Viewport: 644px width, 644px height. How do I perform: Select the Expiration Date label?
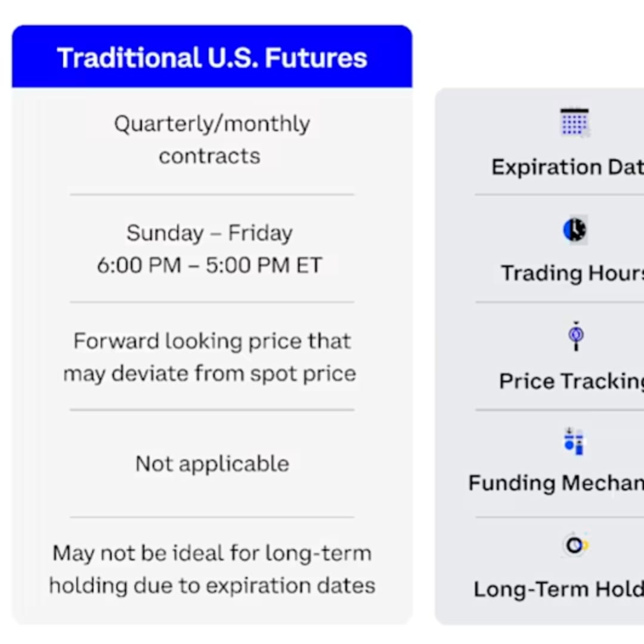[x=566, y=167]
